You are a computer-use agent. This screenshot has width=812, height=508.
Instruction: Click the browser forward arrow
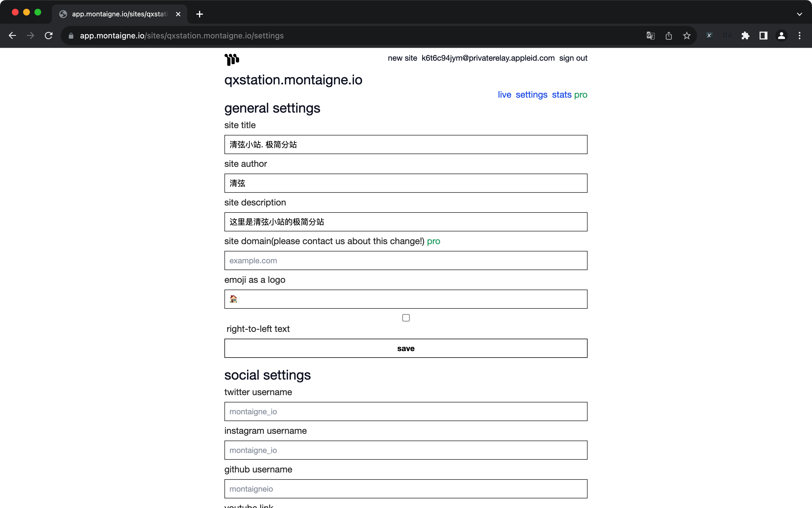[x=30, y=36]
